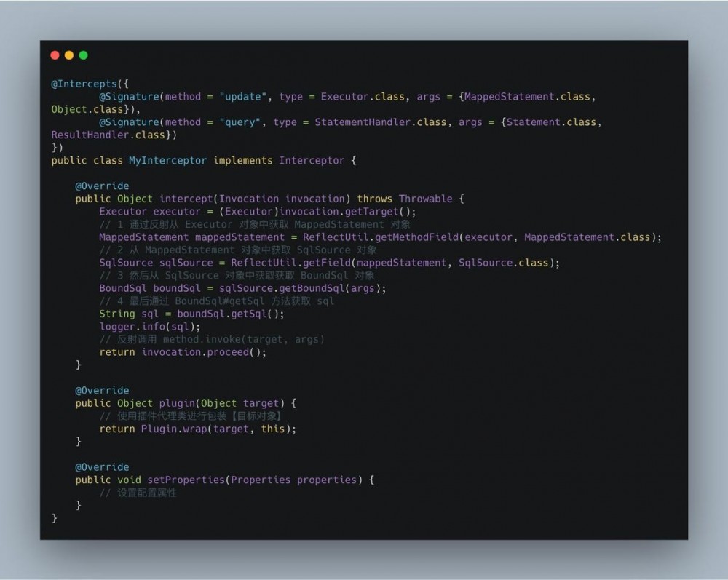The height and width of the screenshot is (580, 728).
Task: Click the "update" string literal
Action: point(243,97)
